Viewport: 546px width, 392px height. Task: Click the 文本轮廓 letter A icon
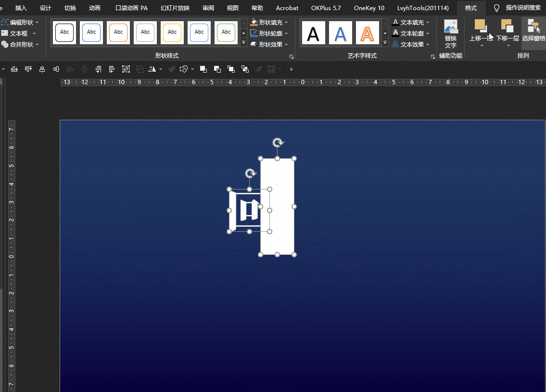point(395,33)
